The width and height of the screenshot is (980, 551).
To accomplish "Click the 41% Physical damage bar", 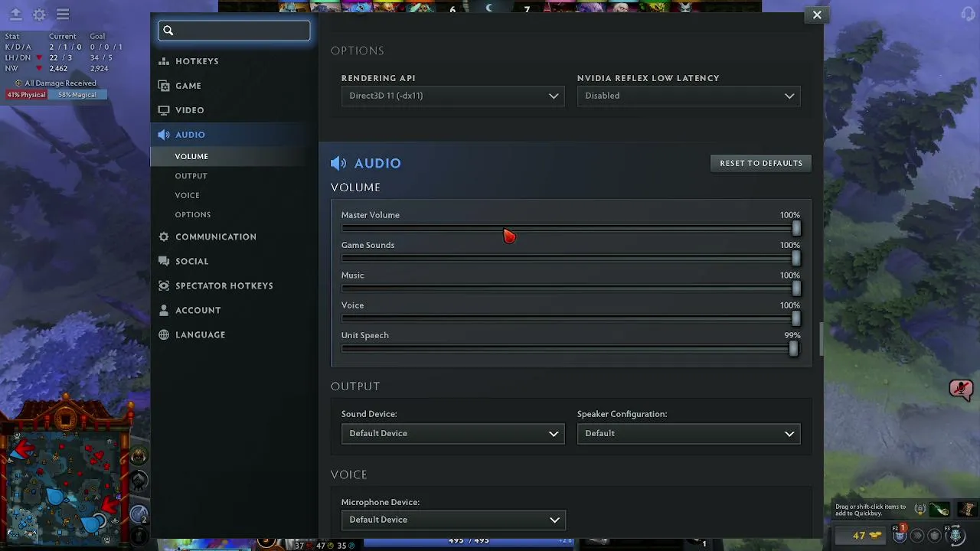I will click(25, 95).
